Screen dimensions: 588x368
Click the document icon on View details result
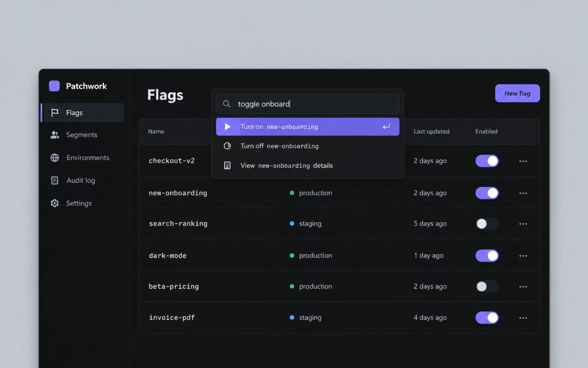coord(227,165)
